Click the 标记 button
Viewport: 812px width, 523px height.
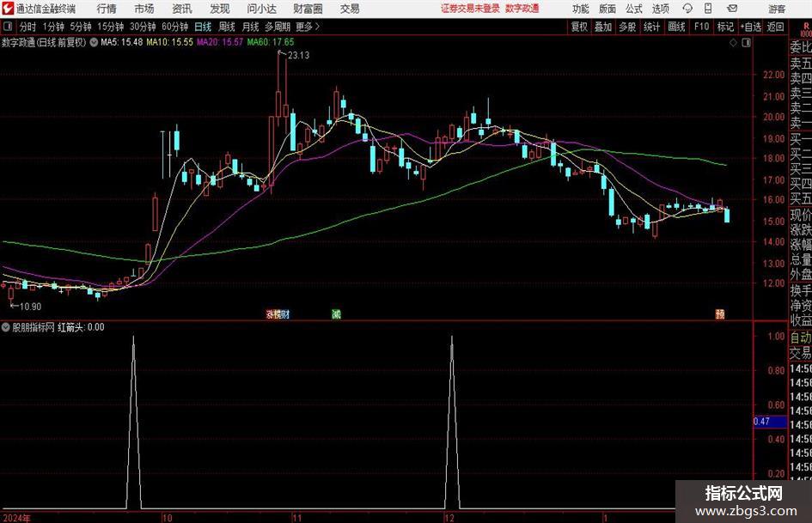coord(725,27)
